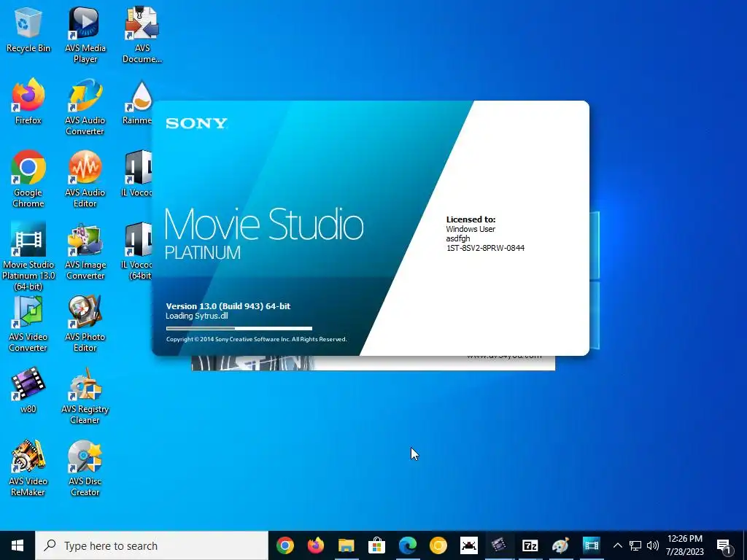Open the paint palette taskbar icon
Viewport: 747px width, 560px height.
pos(560,545)
